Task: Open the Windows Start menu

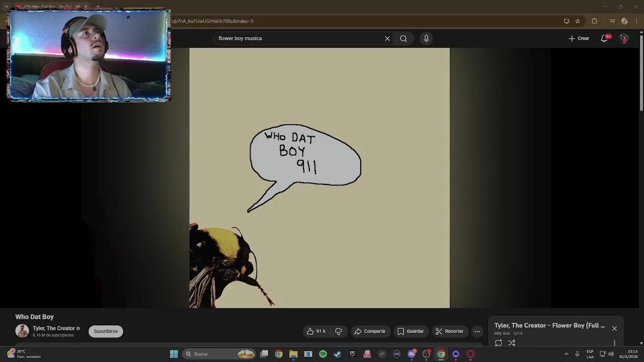Action: 174,354
